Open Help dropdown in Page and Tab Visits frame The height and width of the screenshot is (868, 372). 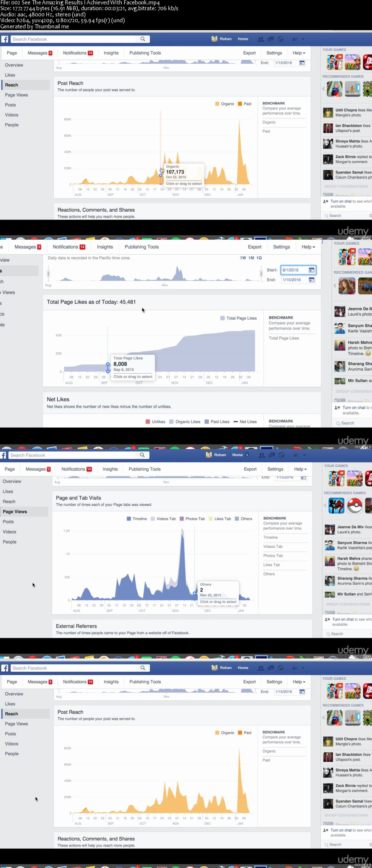(x=300, y=469)
